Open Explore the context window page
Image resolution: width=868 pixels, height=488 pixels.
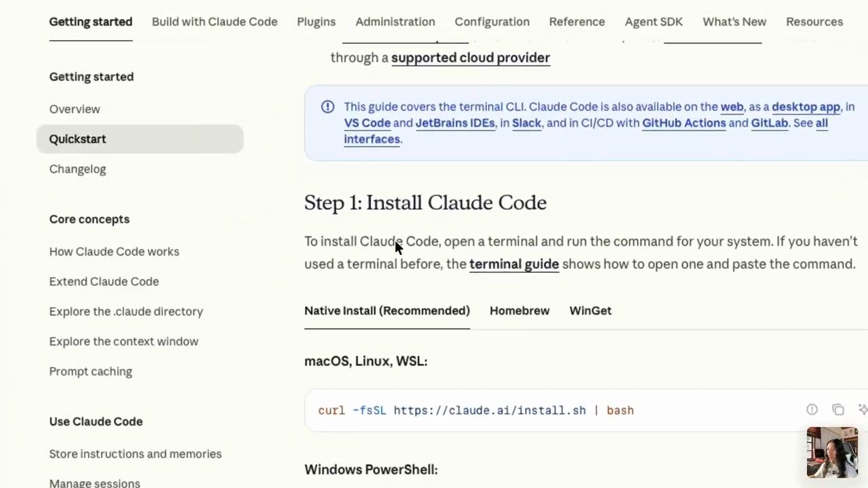[x=123, y=341]
